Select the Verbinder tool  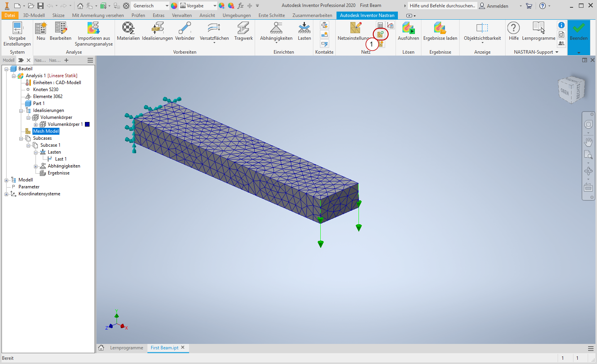pos(185,31)
